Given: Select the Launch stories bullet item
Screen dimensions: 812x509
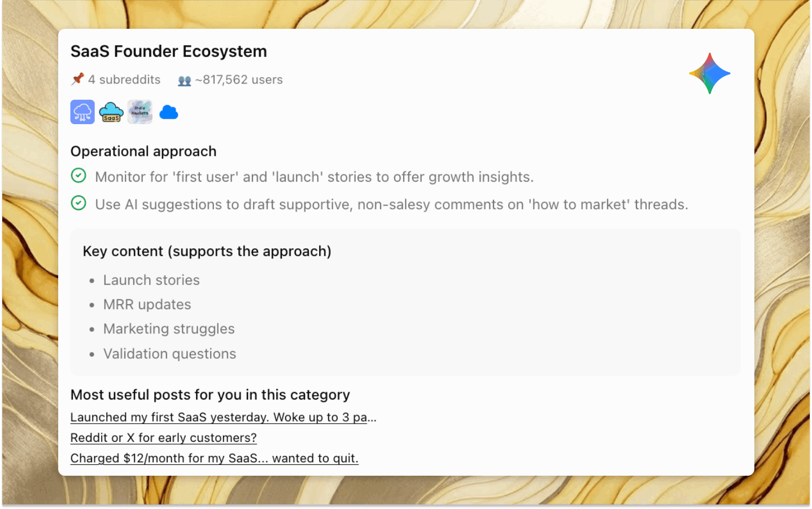Looking at the screenshot, I should click(151, 280).
